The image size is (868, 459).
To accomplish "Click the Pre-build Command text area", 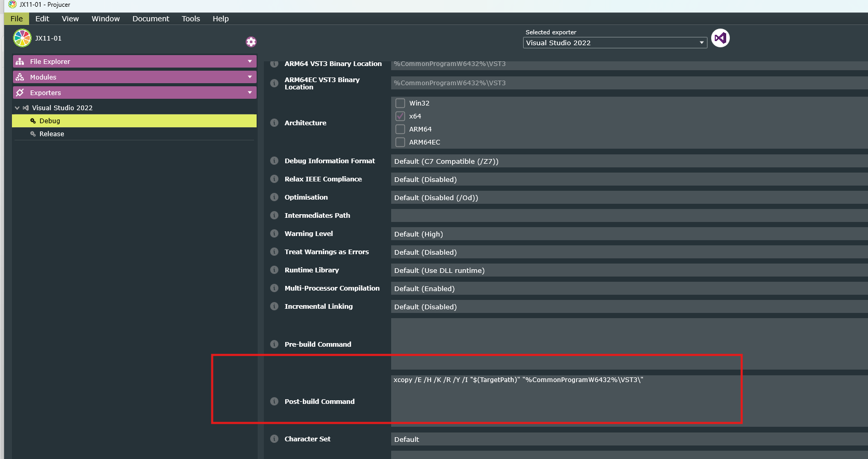I will click(x=630, y=344).
